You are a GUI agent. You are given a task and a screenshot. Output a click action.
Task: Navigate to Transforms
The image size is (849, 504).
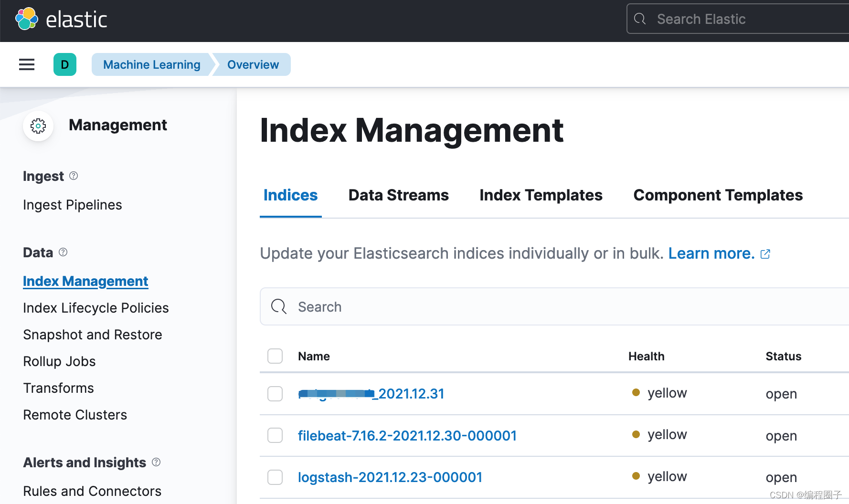tap(58, 388)
